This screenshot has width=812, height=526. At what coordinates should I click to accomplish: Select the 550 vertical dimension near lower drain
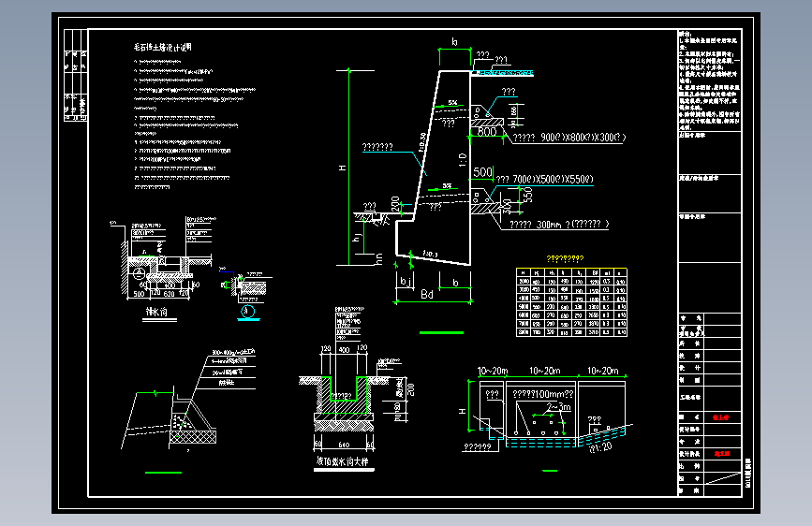pyautogui.click(x=527, y=195)
